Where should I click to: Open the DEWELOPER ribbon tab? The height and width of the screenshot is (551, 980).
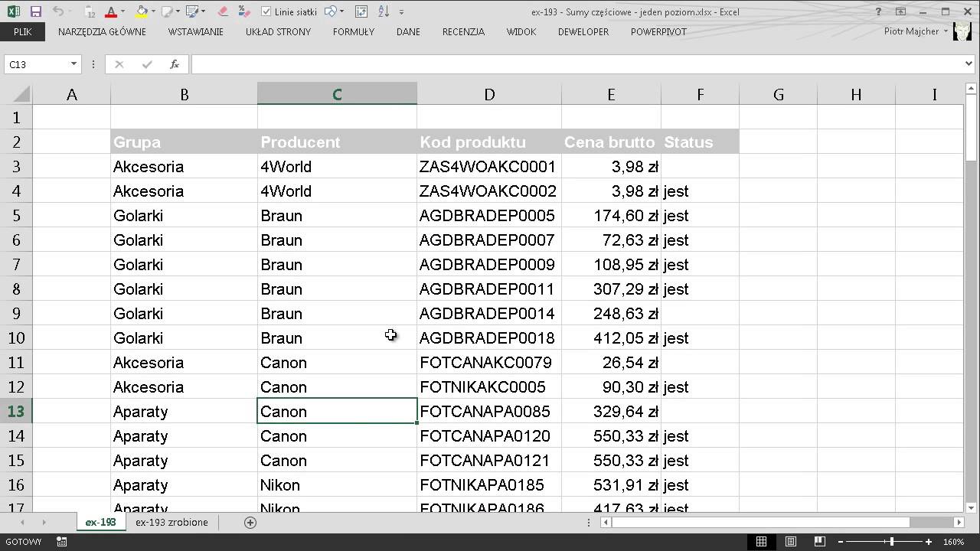pos(583,32)
